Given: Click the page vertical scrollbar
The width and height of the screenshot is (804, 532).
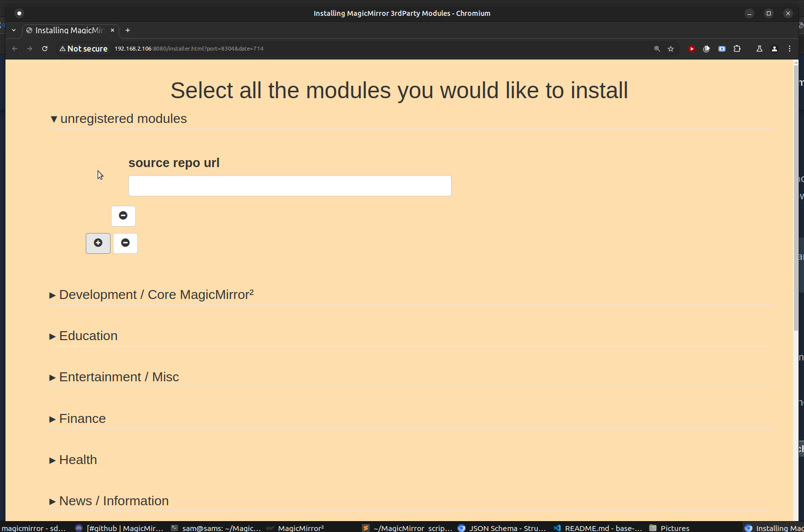Looking at the screenshot, I should click(x=796, y=198).
